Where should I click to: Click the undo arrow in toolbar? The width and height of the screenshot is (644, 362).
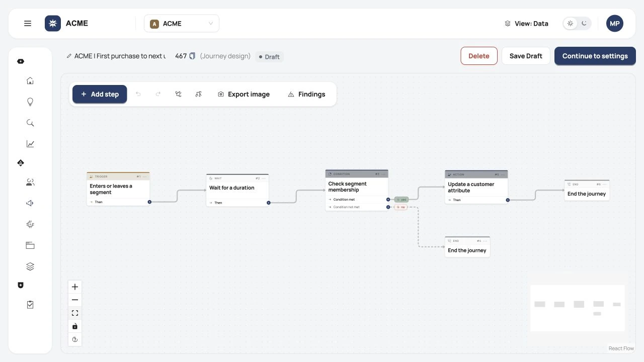[138, 94]
